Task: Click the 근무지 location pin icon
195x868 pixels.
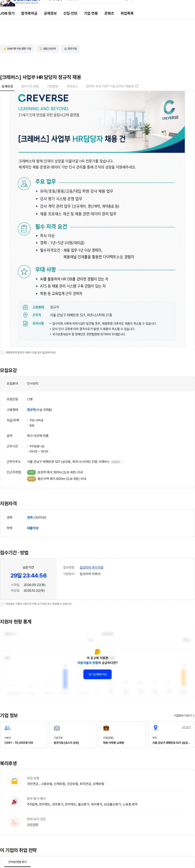Action: 25,315
